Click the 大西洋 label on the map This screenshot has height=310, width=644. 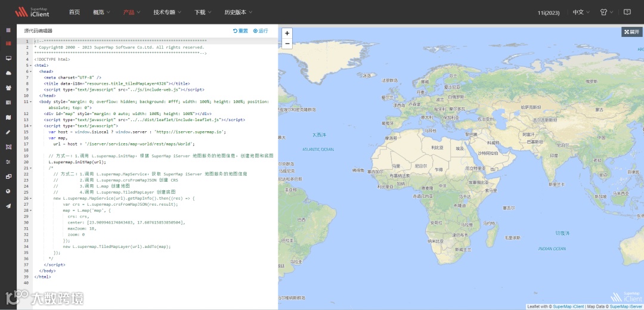(x=318, y=134)
